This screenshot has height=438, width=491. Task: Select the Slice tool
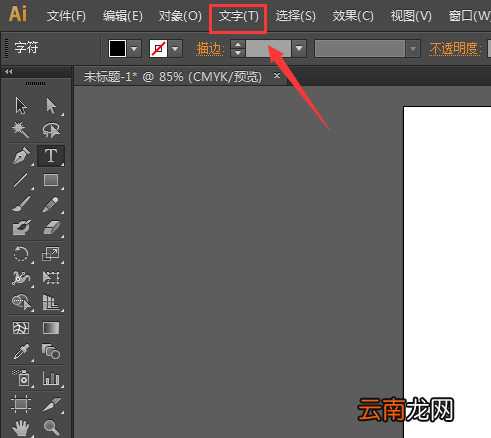(x=51, y=404)
